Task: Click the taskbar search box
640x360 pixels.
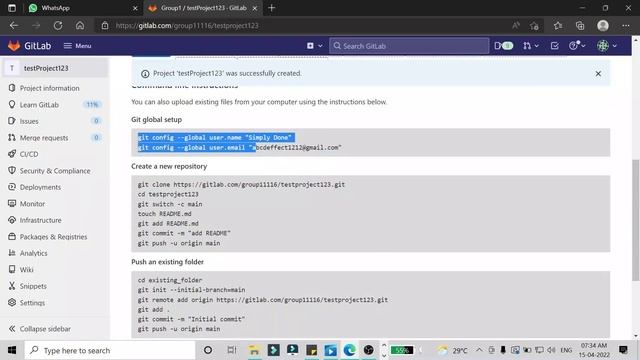Action: pyautogui.click(x=110, y=350)
